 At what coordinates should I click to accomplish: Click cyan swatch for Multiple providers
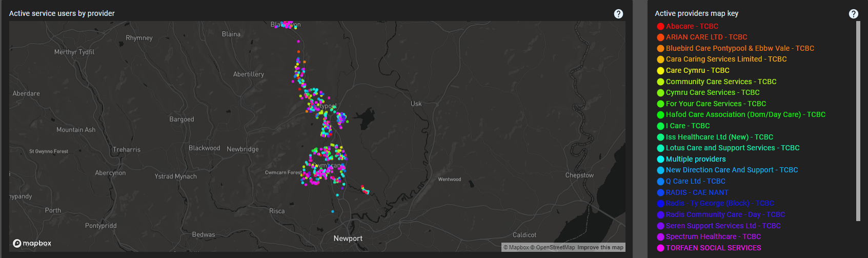click(660, 160)
